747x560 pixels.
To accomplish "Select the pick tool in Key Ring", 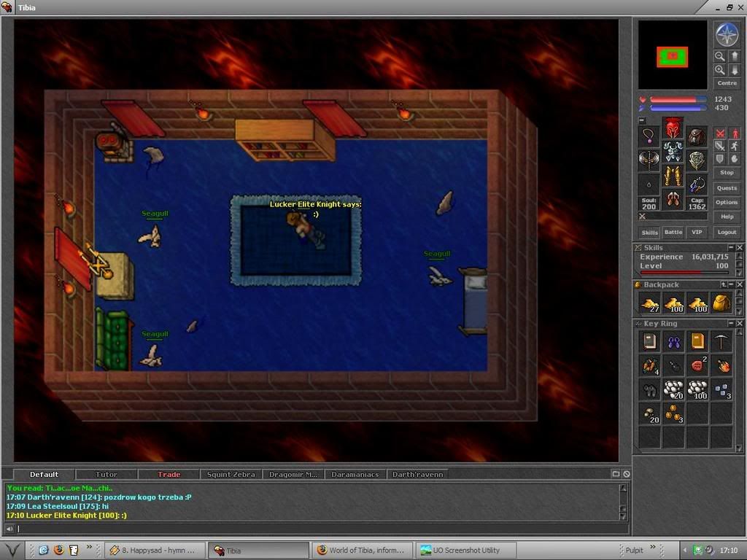I will click(x=721, y=342).
